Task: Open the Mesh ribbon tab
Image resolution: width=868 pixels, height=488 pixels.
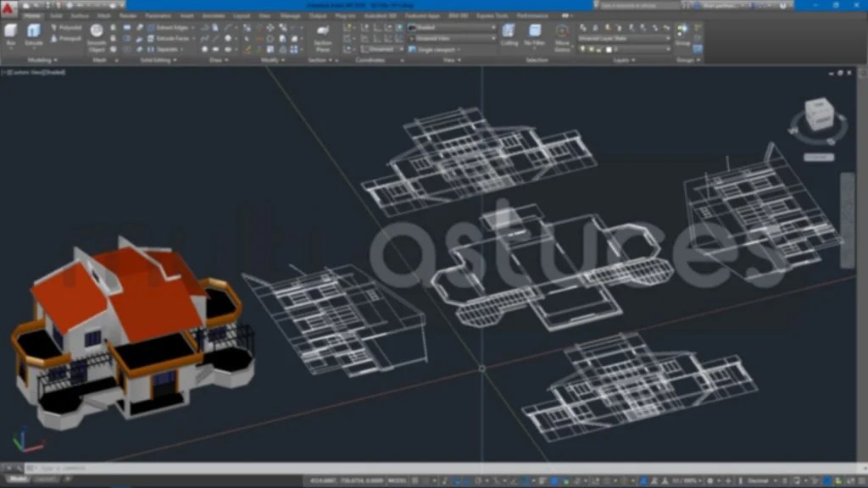Action: (104, 16)
